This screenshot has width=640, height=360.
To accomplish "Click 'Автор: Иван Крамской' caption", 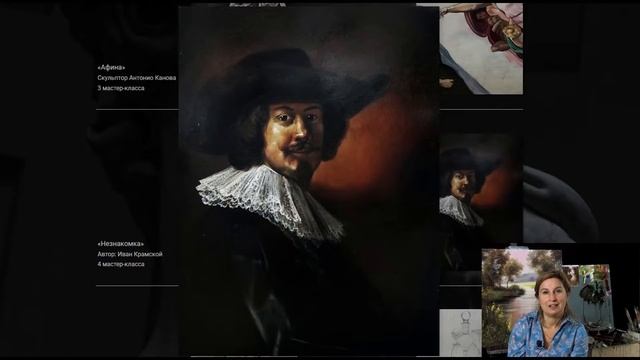I will 129,254.
